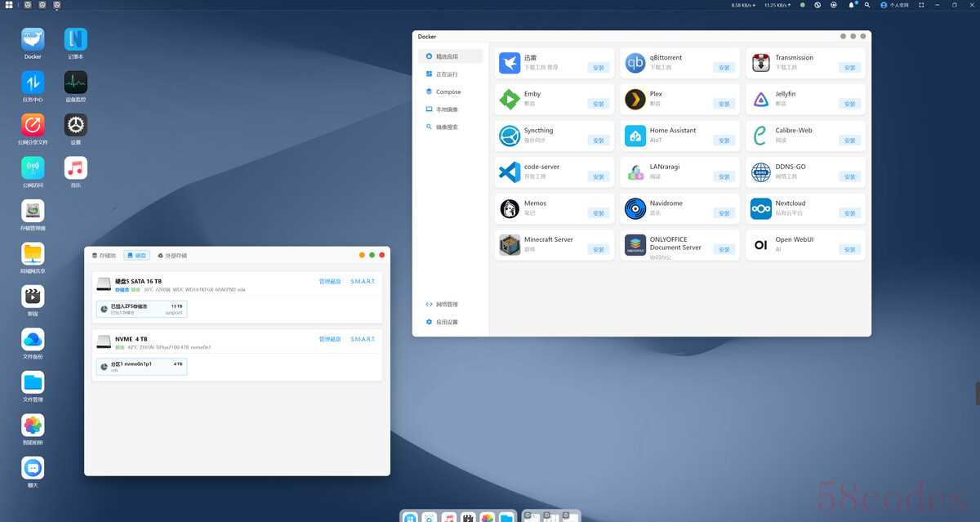Click the Plex app icon in Docker

[635, 100]
